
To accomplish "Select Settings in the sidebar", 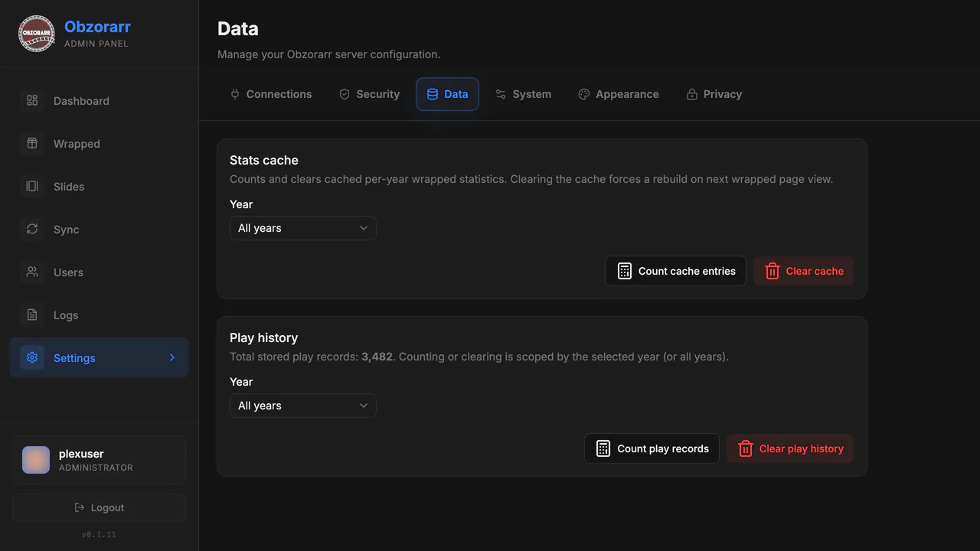I will point(99,357).
